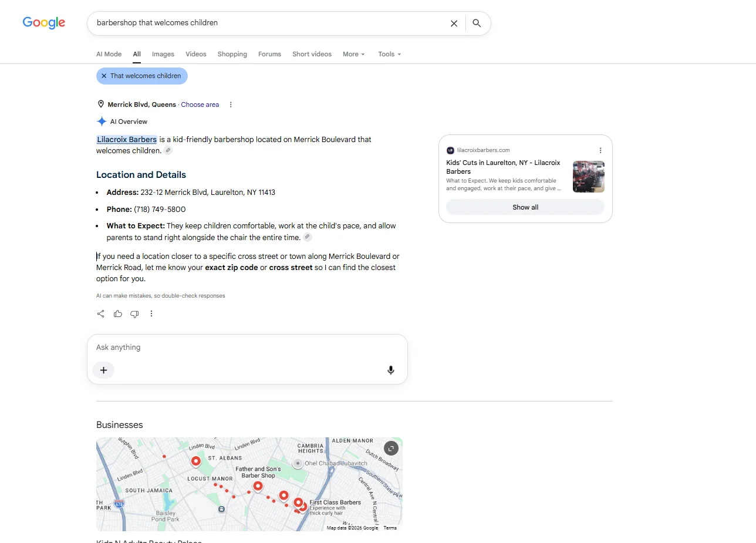This screenshot has height=543, width=756.
Task: Open the map Terms link
Action: tap(390, 528)
